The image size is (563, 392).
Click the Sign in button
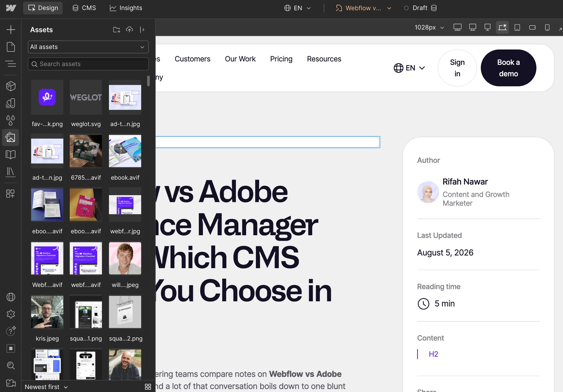point(457,68)
